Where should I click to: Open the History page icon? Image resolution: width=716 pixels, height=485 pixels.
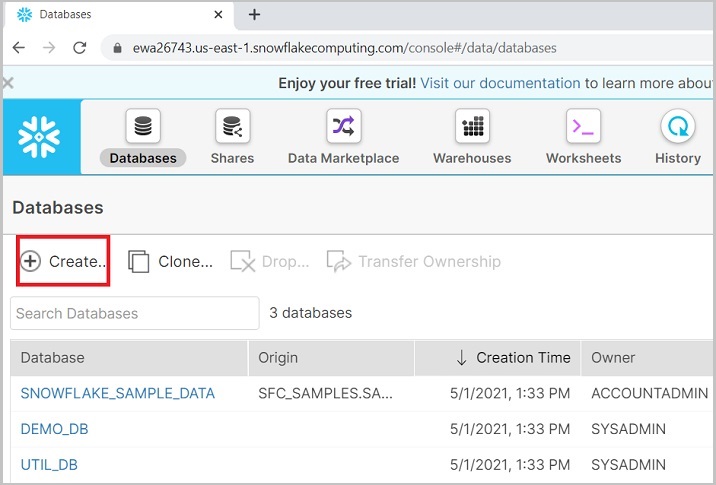click(678, 127)
